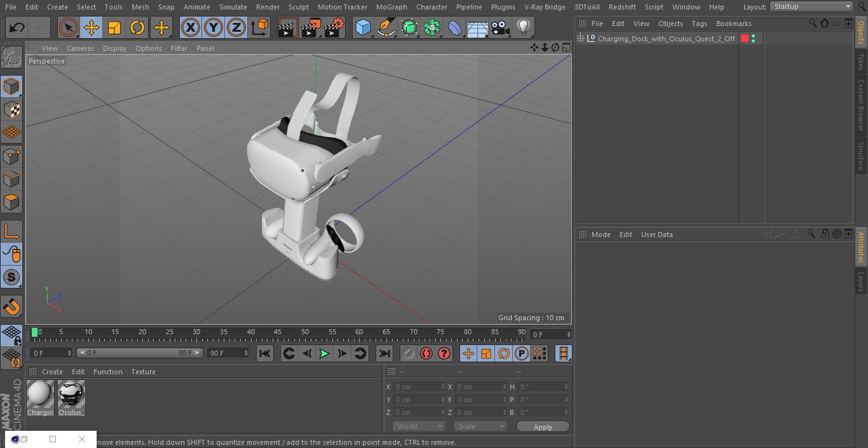The width and height of the screenshot is (868, 448).
Task: Play animation forwards
Action: coord(324,353)
